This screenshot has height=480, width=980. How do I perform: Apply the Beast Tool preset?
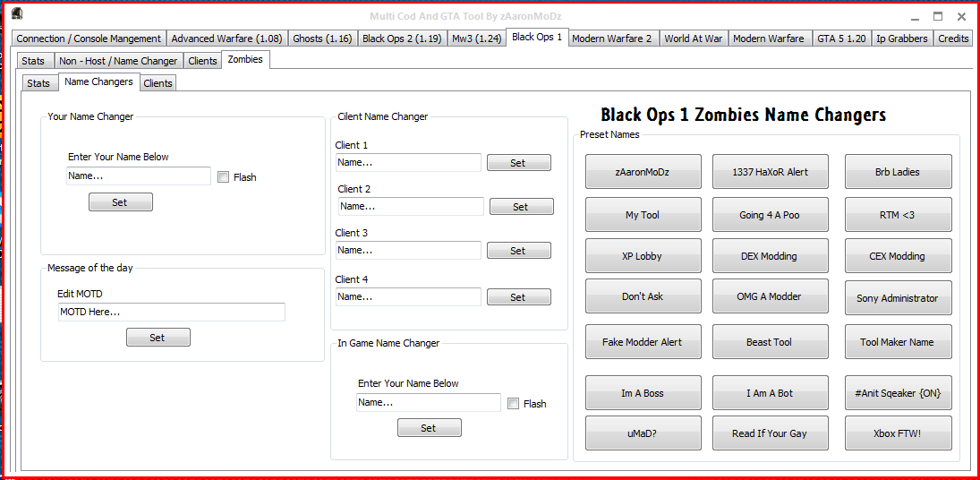770,342
